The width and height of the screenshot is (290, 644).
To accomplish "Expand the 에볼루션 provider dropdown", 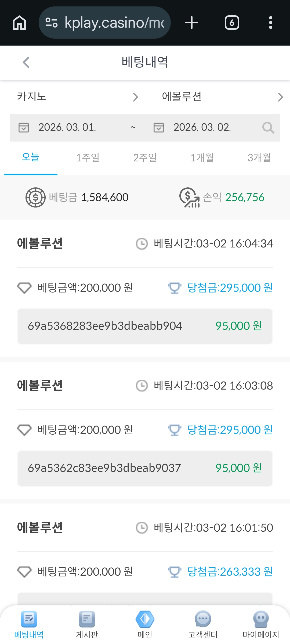I will [x=222, y=97].
